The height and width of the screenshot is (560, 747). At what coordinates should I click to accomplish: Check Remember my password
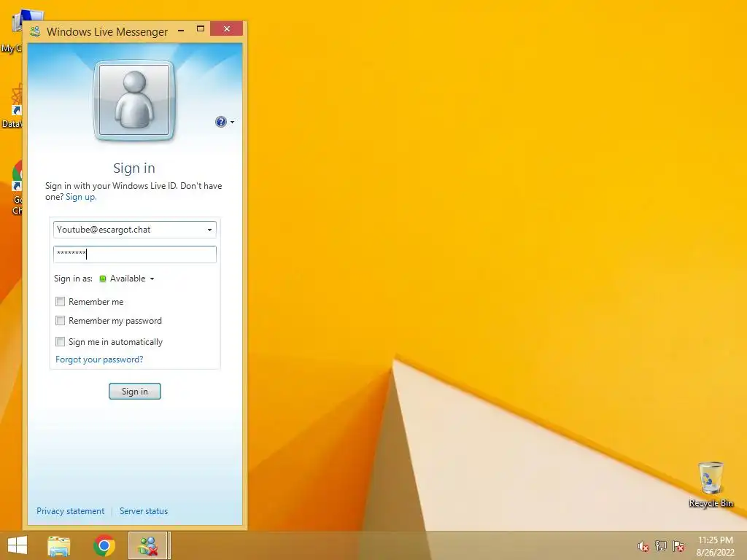coord(60,321)
